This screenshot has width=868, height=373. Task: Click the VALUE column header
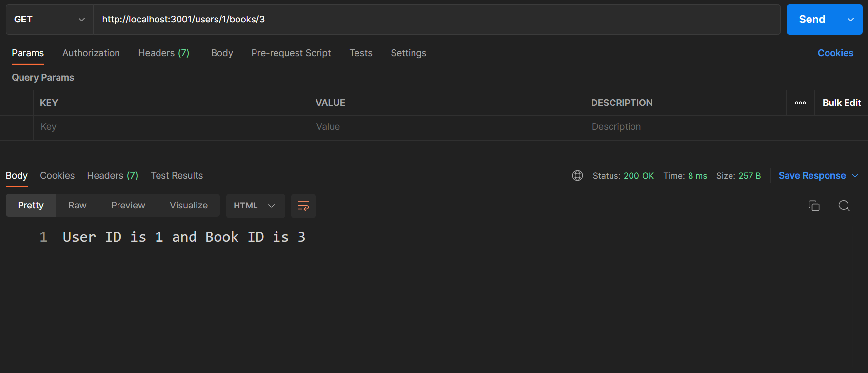point(331,103)
